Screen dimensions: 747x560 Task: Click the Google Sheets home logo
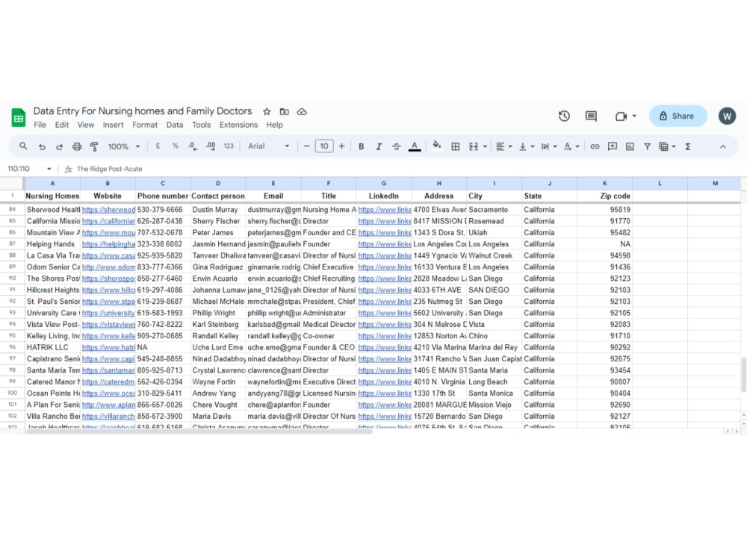click(x=19, y=118)
